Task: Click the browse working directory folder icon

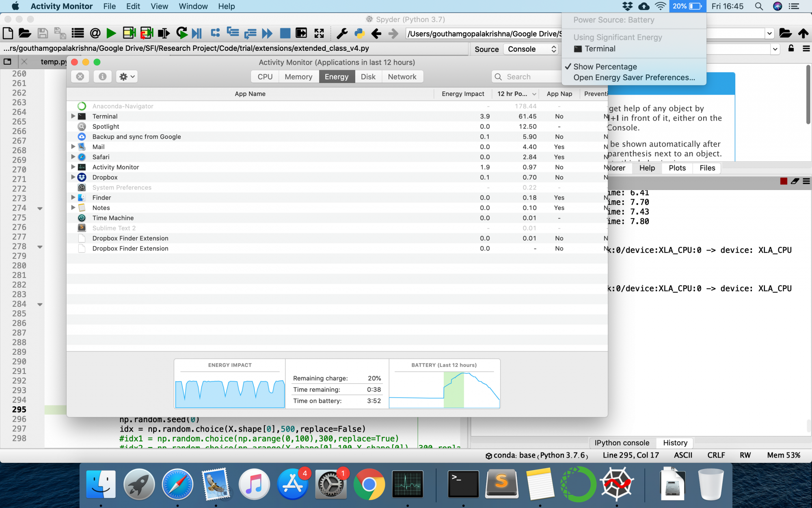Action: click(785, 33)
